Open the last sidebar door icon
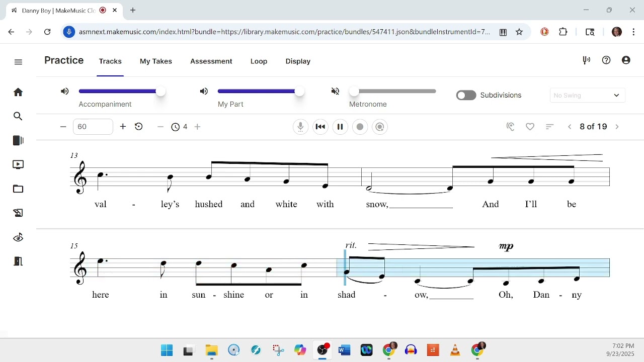 pos(18,261)
